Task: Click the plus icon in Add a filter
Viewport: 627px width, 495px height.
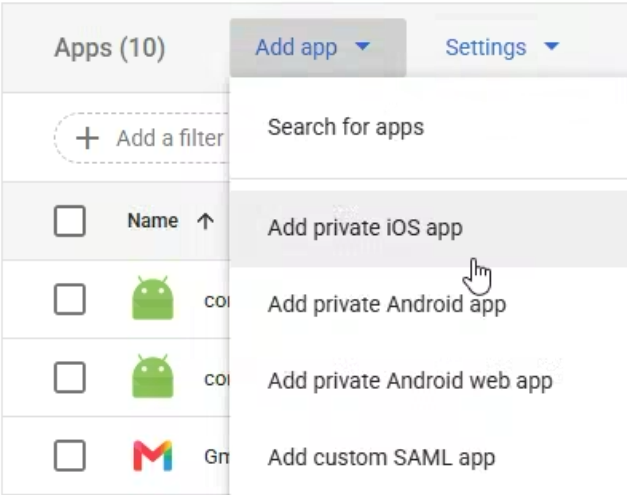Action: (87, 138)
